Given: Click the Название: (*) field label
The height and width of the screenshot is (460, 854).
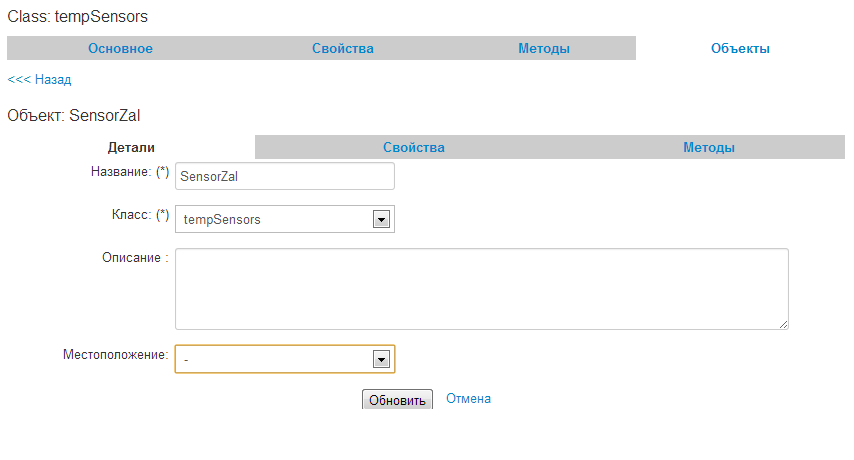Looking at the screenshot, I should pyautogui.click(x=130, y=172).
